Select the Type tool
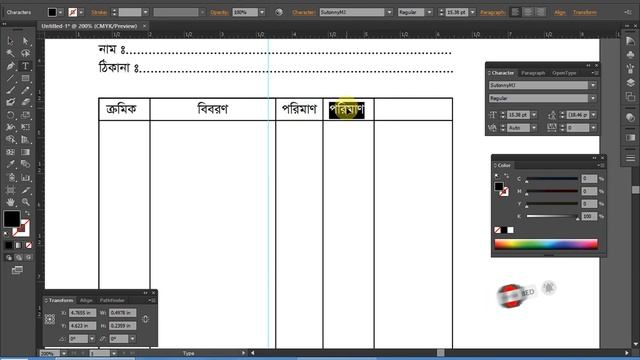This screenshot has width=640, height=360. pos(25,66)
